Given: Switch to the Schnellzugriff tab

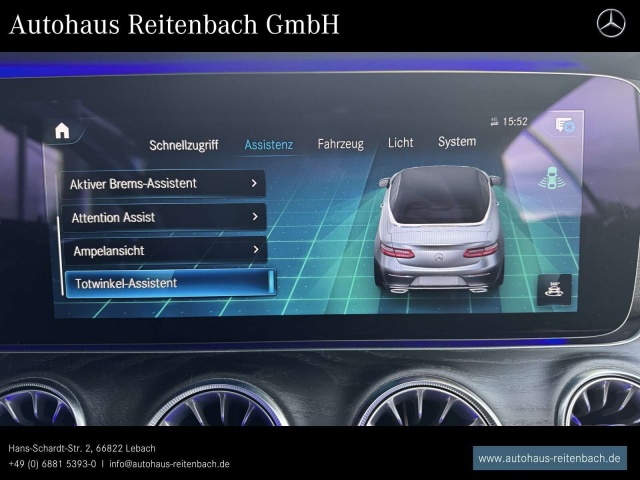Looking at the screenshot, I should 183,145.
